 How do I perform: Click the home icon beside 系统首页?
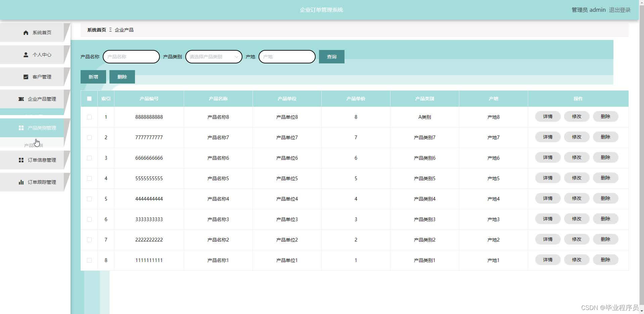(26, 33)
